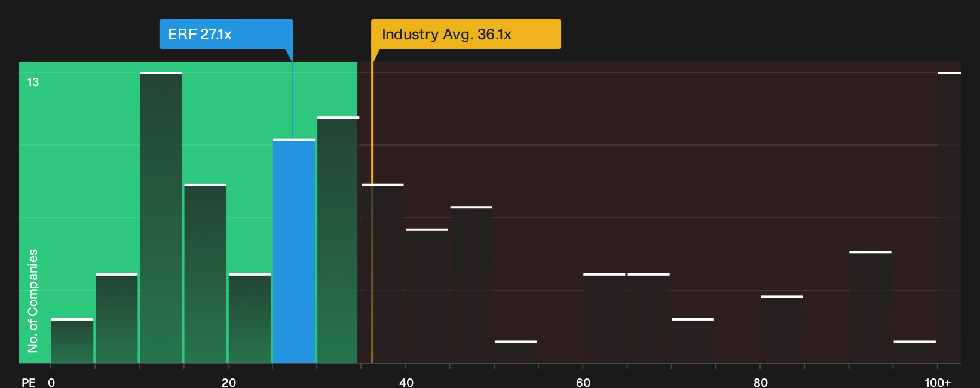Click the '40' x-axis tick label
This screenshot has height=388, width=980.
(406, 382)
